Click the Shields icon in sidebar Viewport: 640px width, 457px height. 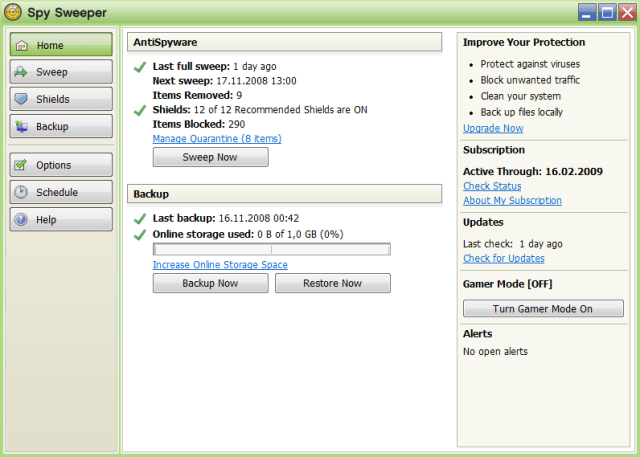22,100
